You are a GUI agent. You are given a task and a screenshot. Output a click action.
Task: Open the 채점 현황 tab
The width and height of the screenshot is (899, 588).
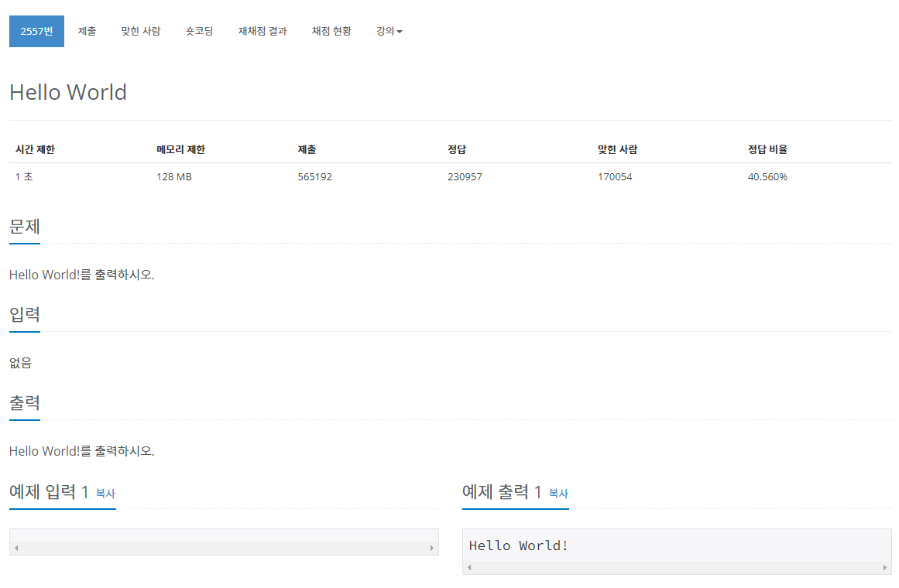331,31
